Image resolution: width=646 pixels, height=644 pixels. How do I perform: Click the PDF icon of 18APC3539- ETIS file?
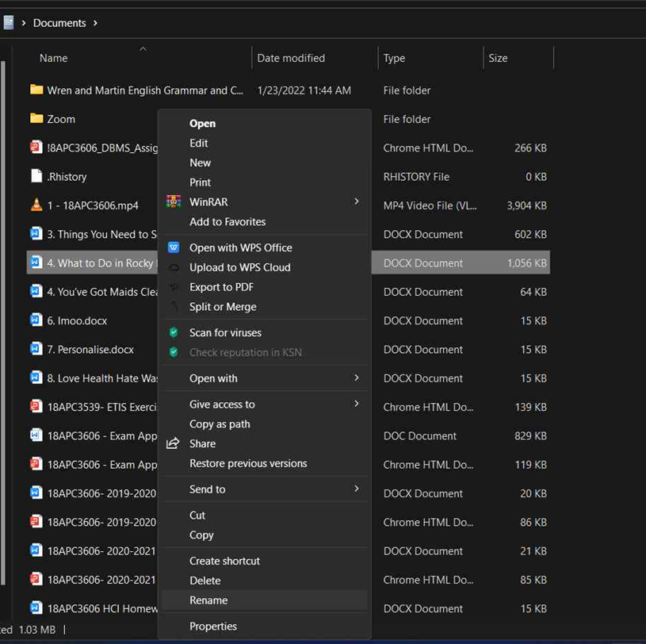36,407
